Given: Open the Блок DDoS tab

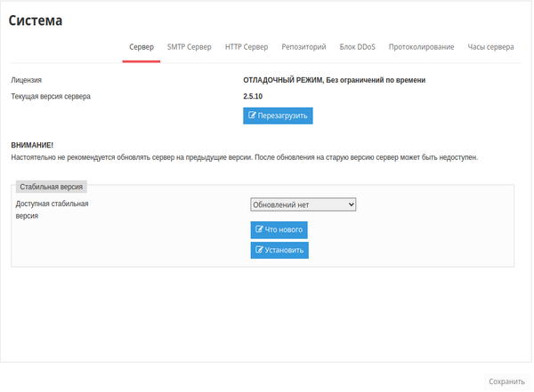Looking at the screenshot, I should (357, 47).
